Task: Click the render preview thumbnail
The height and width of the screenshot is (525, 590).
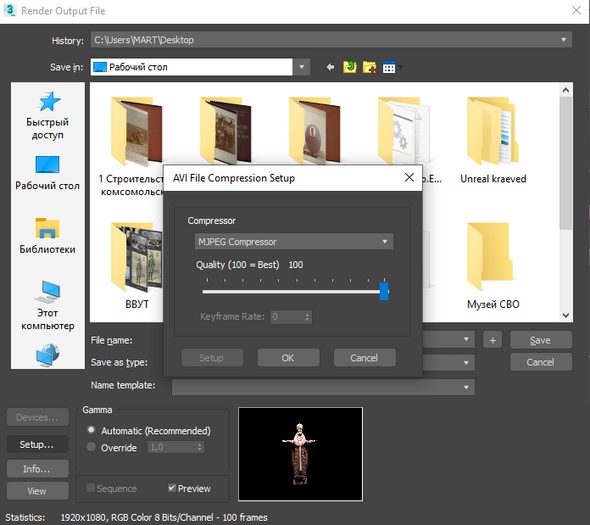Action: point(300,454)
